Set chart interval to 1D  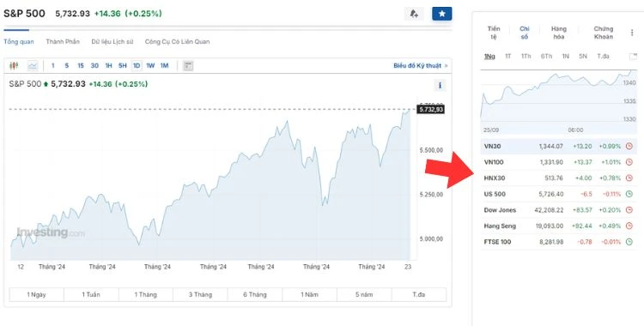pos(137,66)
